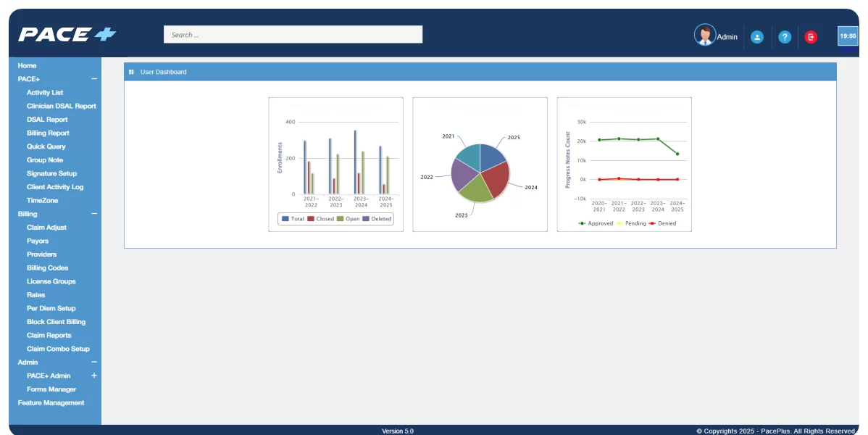Open the Admin avatar profile picture
This screenshot has height=435, width=868.
(x=704, y=35)
